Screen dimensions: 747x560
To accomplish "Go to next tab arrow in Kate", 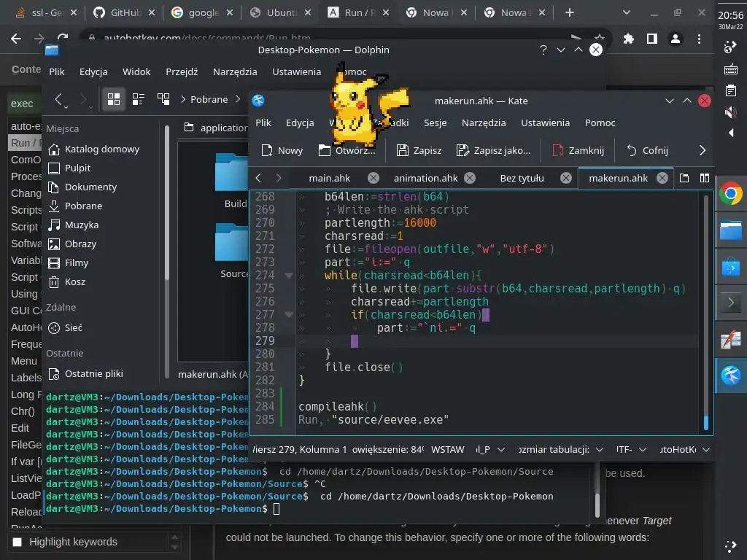I will click(x=279, y=178).
